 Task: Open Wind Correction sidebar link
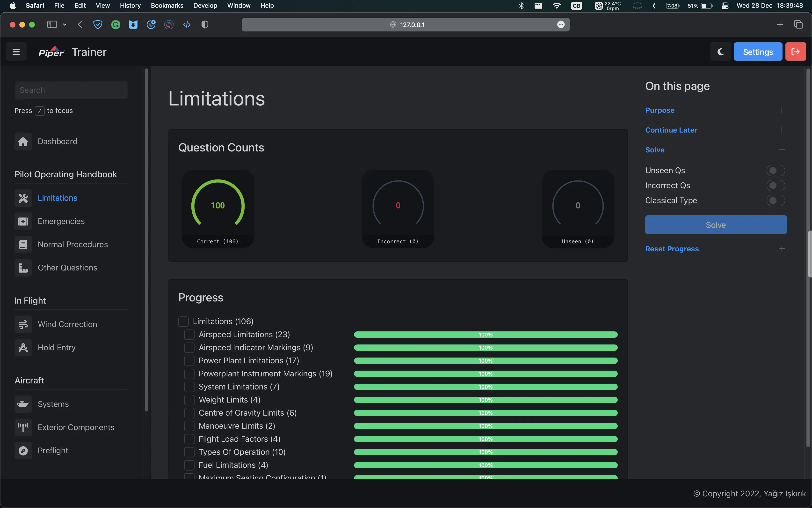click(67, 324)
